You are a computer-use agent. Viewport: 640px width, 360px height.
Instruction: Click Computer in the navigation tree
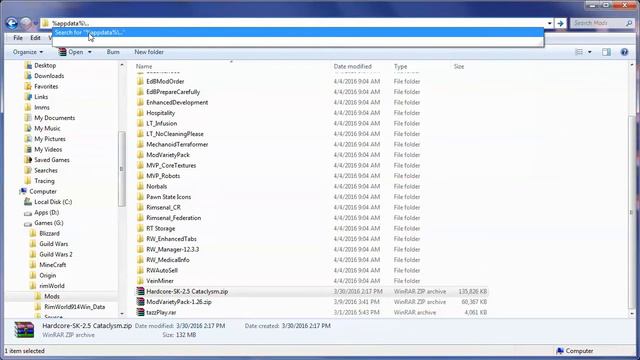click(x=43, y=191)
